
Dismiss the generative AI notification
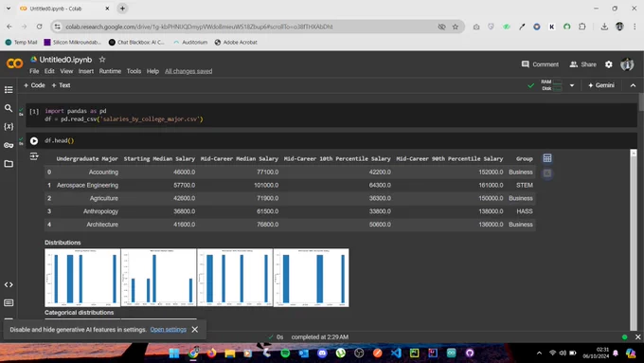195,329
